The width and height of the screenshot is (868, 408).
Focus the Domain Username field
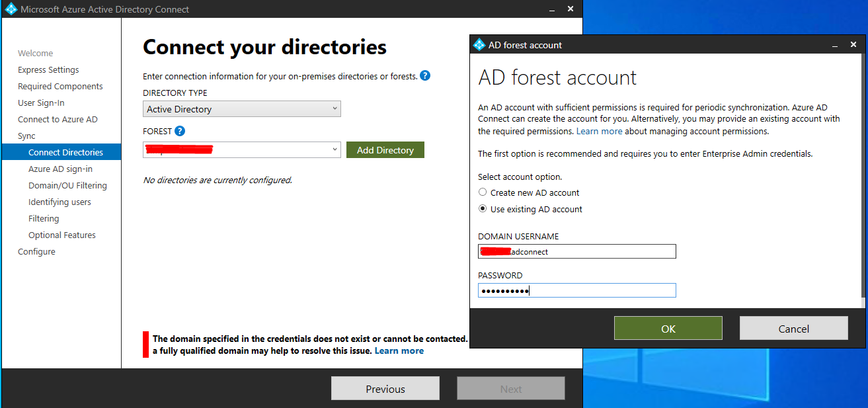click(x=577, y=251)
